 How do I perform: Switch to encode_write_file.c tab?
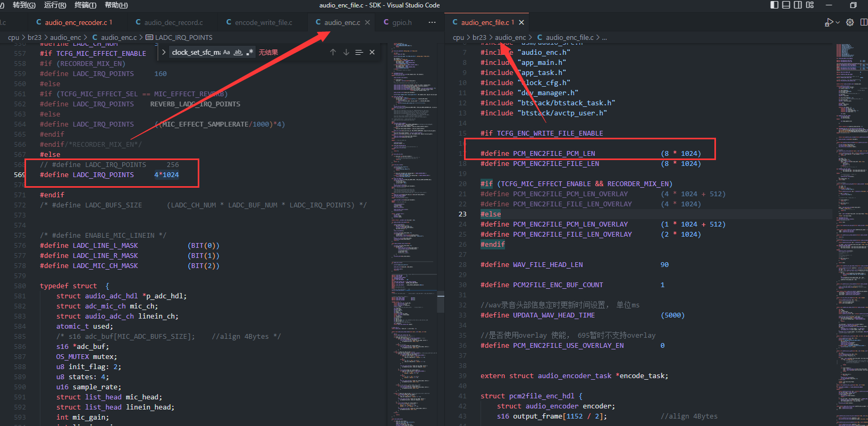click(259, 22)
